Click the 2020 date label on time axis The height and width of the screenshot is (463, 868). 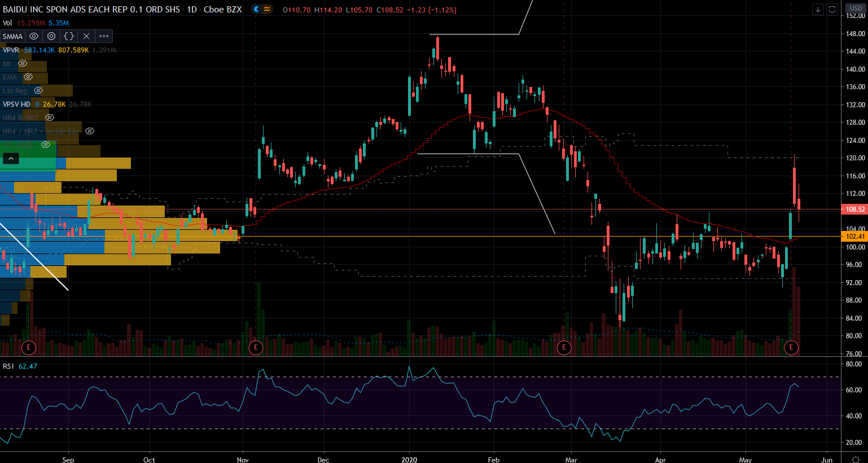(x=409, y=460)
